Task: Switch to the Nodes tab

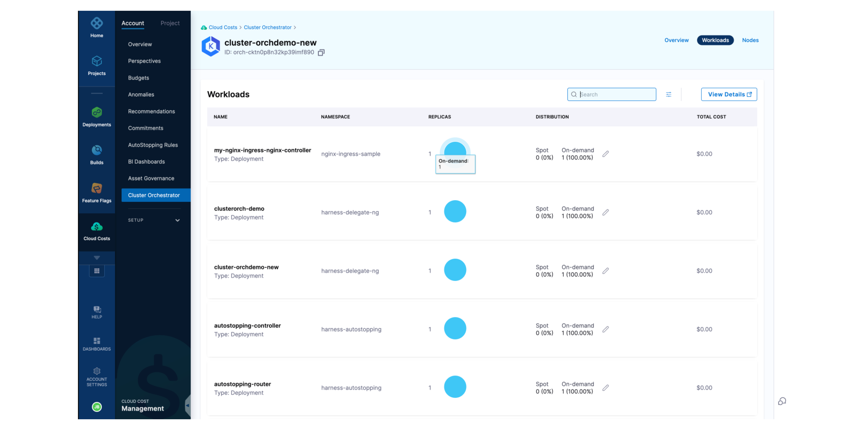Action: click(x=750, y=40)
